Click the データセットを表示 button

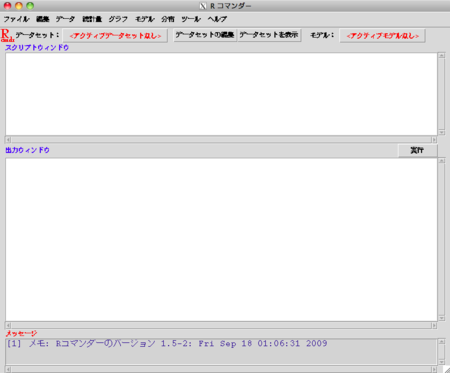(269, 35)
